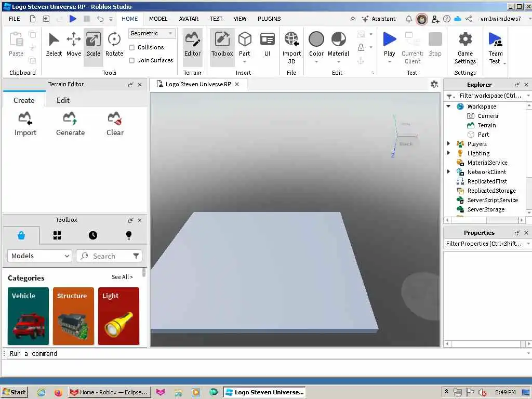
Task: Expand the Lighting node
Action: coord(448,153)
